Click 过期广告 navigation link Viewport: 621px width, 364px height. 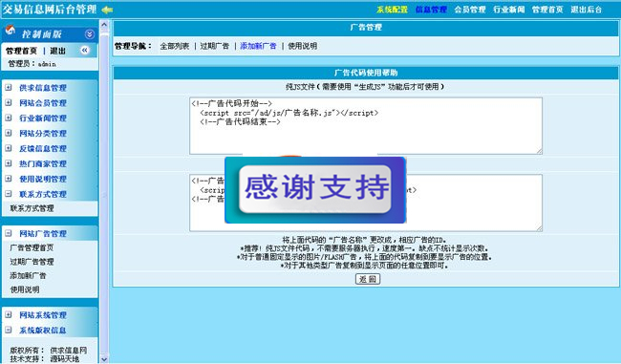tap(214, 46)
